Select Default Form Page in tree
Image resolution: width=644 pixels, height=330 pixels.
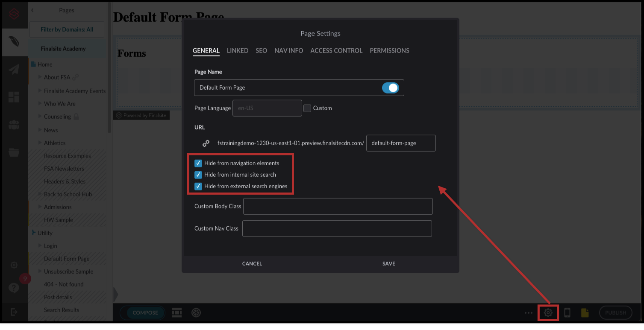pos(67,259)
